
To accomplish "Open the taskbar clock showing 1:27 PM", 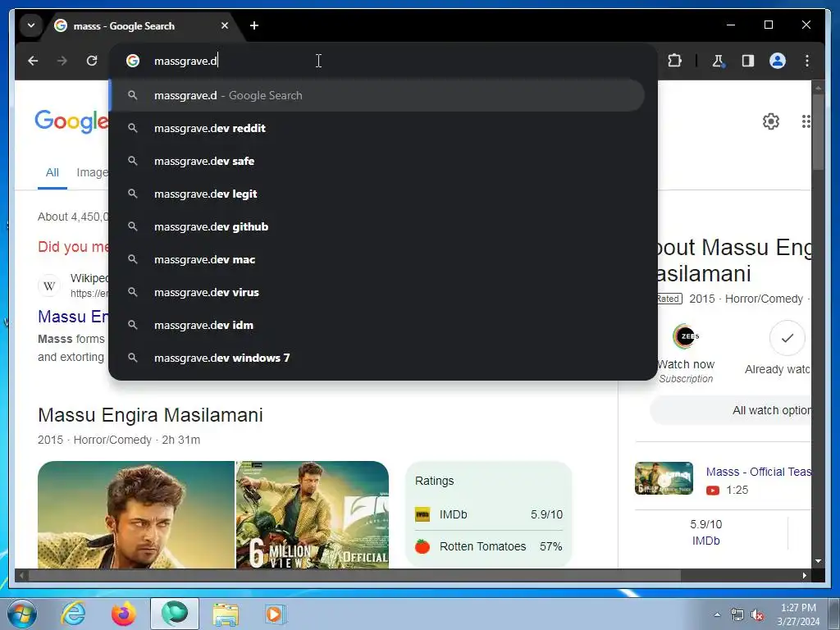I will (798, 614).
